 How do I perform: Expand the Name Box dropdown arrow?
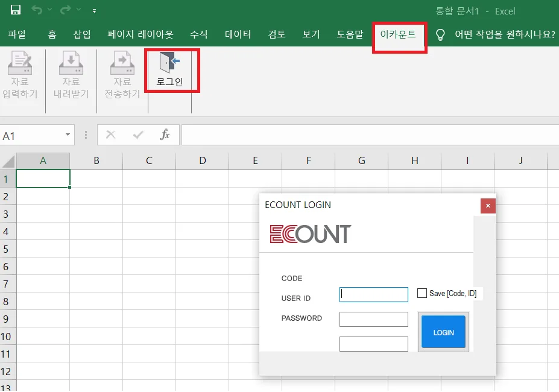(x=68, y=135)
